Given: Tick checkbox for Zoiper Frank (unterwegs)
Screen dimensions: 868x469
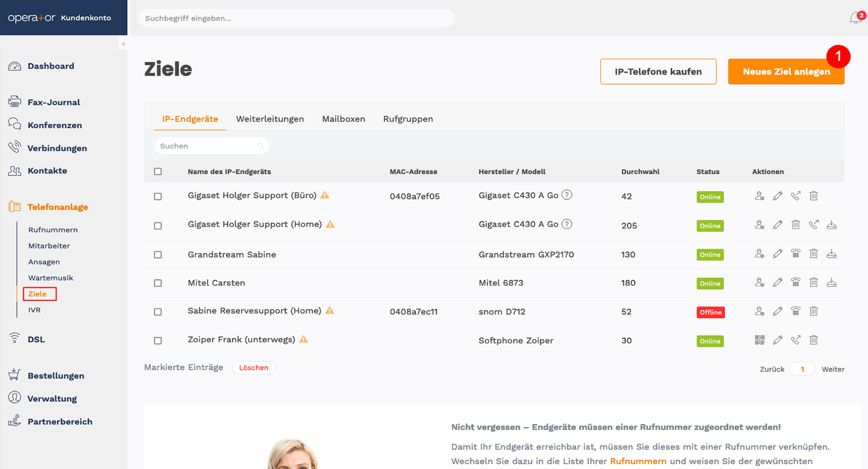Looking at the screenshot, I should (158, 341).
